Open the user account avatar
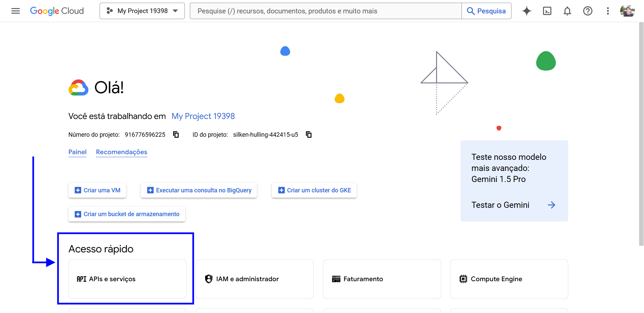 (627, 11)
